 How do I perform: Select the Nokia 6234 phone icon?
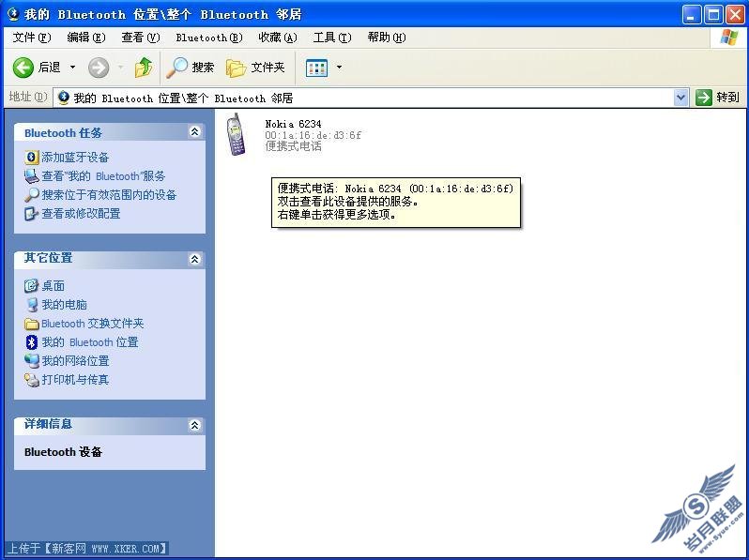pyautogui.click(x=236, y=135)
